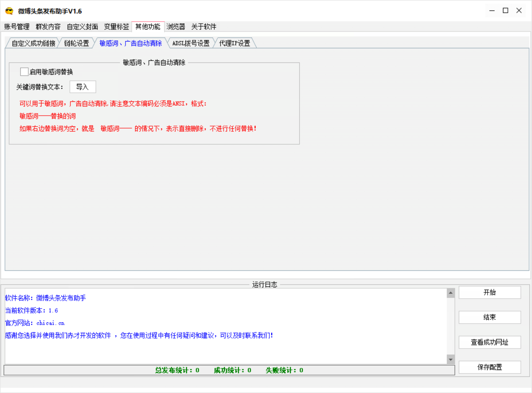Switch to 自定义成功链接 sub-tab
This screenshot has height=393, width=532.
pyautogui.click(x=33, y=43)
